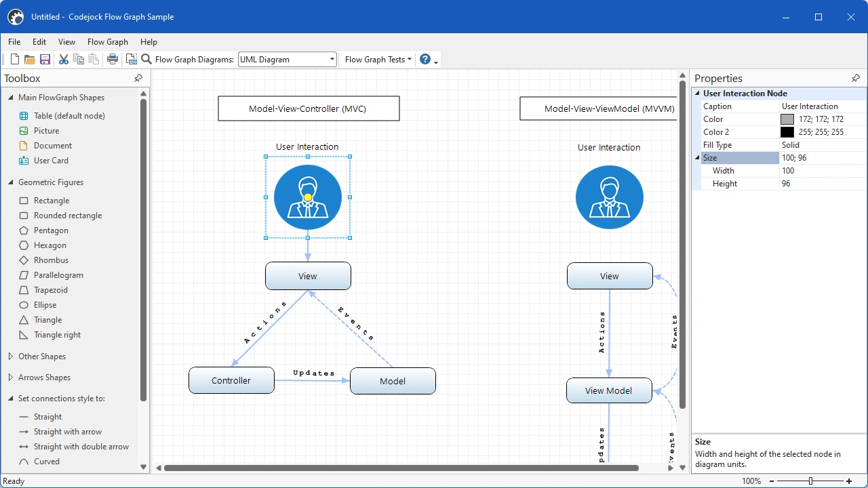Pick the Hexagon geometric figure
Image resolution: width=868 pixels, height=488 pixels.
pyautogui.click(x=50, y=245)
